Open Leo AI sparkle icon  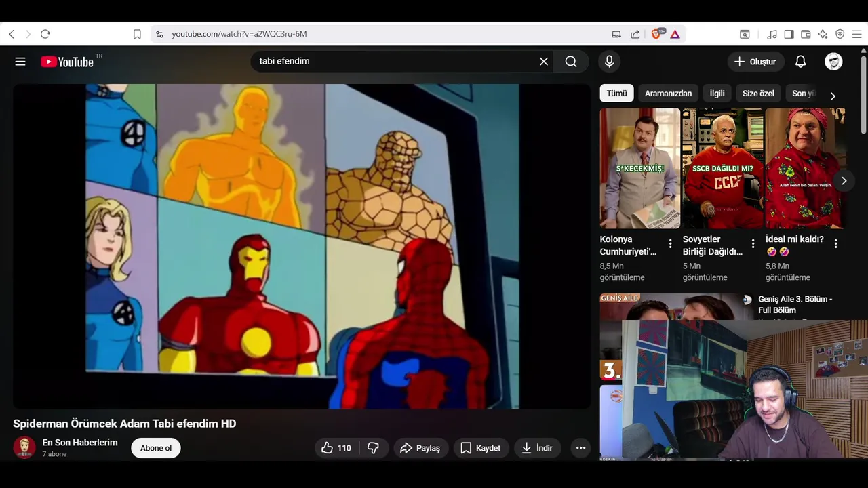[823, 34]
